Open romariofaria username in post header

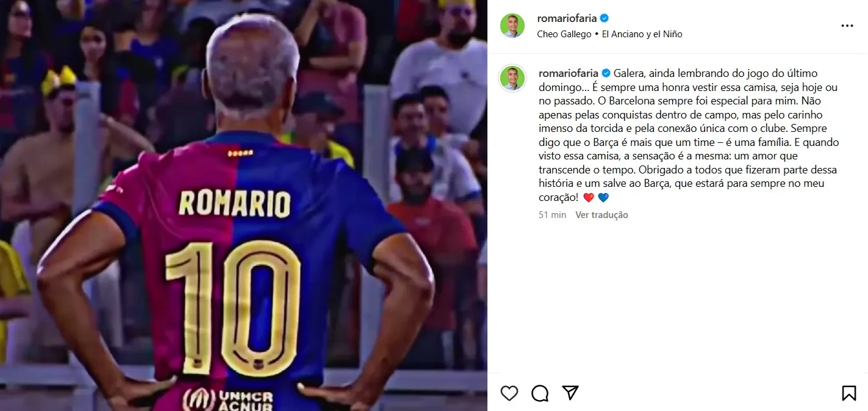click(567, 18)
